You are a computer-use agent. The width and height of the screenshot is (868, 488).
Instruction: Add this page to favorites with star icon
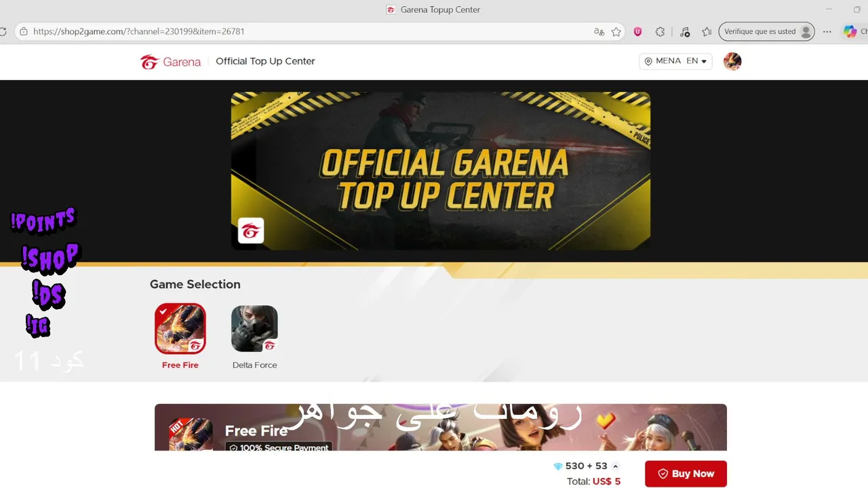click(616, 32)
